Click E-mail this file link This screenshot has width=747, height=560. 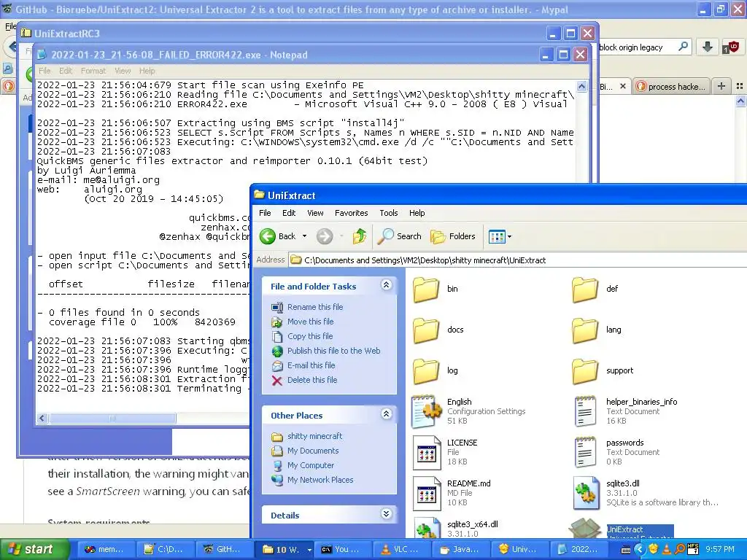[x=311, y=365]
